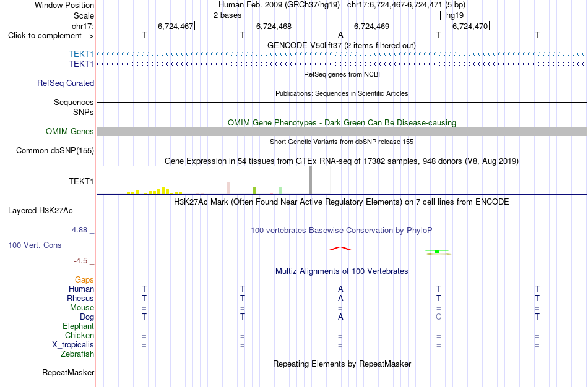Select the Mouse species label
The width and height of the screenshot is (588, 387).
(x=82, y=308)
